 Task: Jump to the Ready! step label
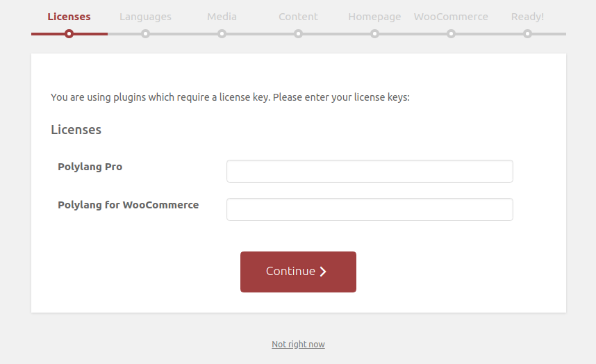(x=527, y=17)
